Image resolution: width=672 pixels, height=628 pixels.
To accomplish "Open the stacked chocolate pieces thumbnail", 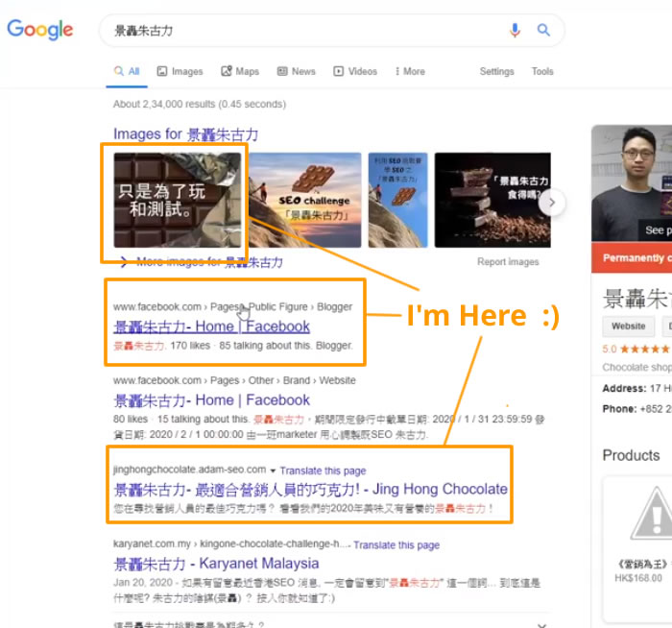I will point(492,200).
